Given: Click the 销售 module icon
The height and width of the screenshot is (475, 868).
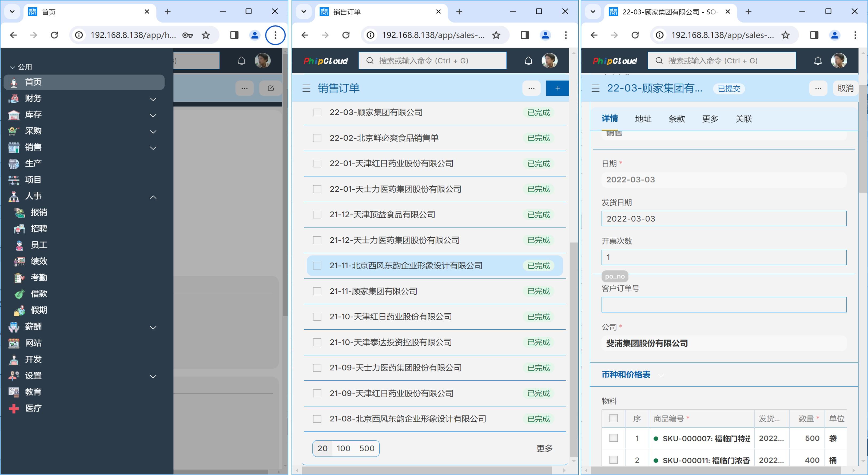Looking at the screenshot, I should pos(14,147).
